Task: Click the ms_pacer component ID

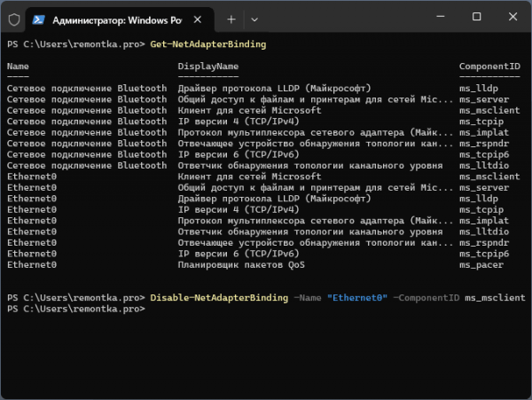Action: [x=481, y=264]
